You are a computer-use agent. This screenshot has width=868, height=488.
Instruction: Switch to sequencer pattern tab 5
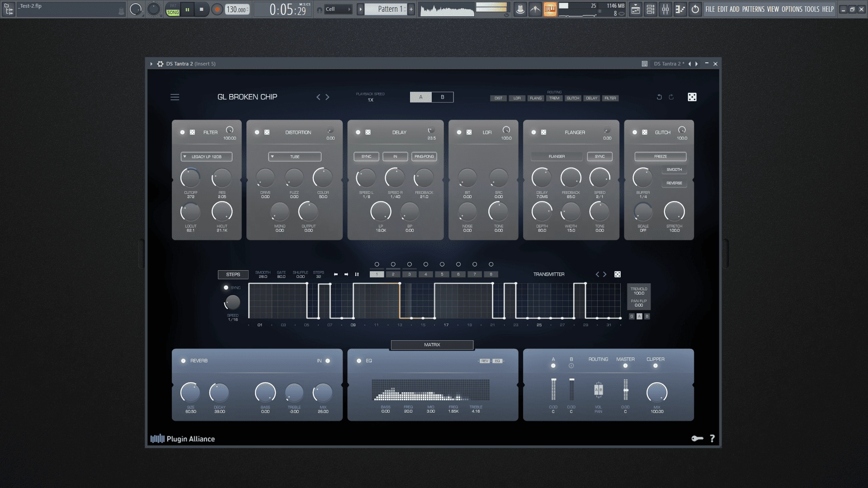442,274
